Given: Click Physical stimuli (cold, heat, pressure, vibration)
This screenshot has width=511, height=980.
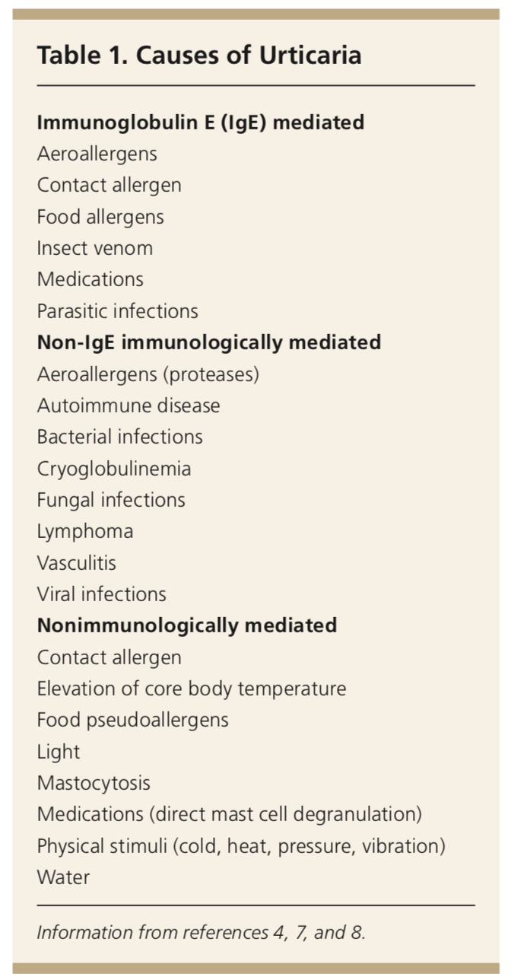Looking at the screenshot, I should [241, 846].
